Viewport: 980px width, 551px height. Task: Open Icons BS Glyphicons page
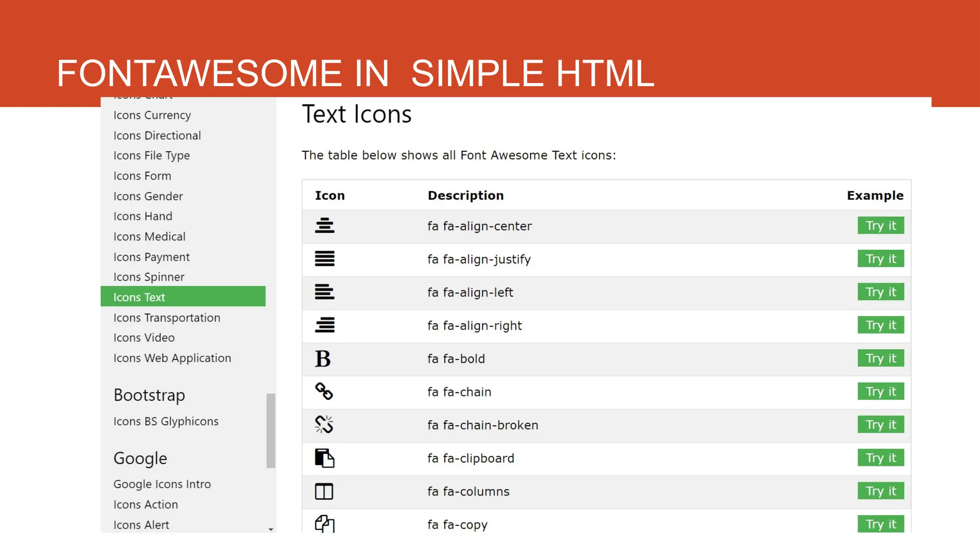pos(166,421)
